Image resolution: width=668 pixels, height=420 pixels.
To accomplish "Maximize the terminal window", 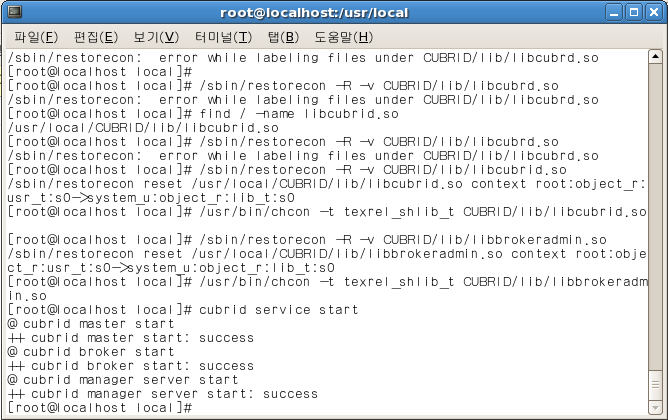I will [x=633, y=12].
